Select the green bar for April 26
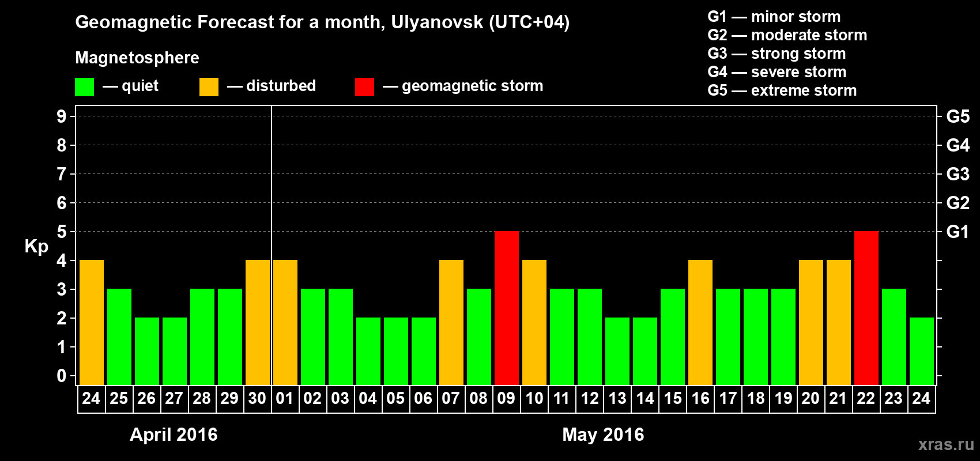The height and width of the screenshot is (461, 980). tap(147, 351)
